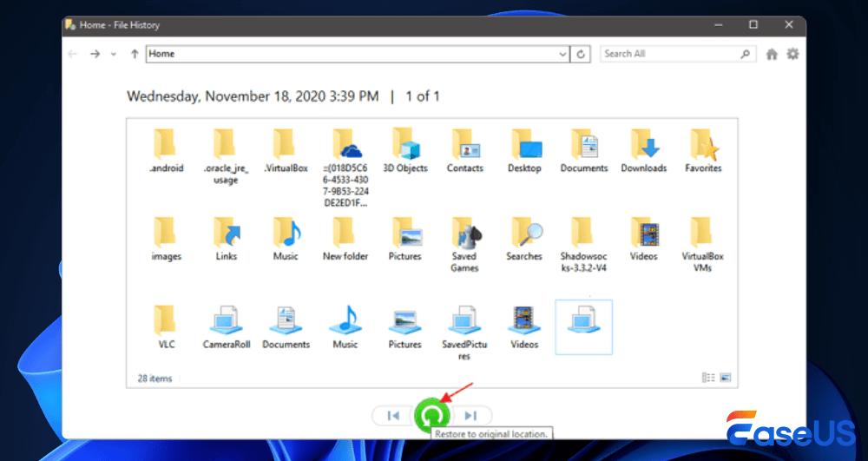Click the Home icon in toolbar
Image resolution: width=868 pixels, height=461 pixels.
tap(772, 54)
